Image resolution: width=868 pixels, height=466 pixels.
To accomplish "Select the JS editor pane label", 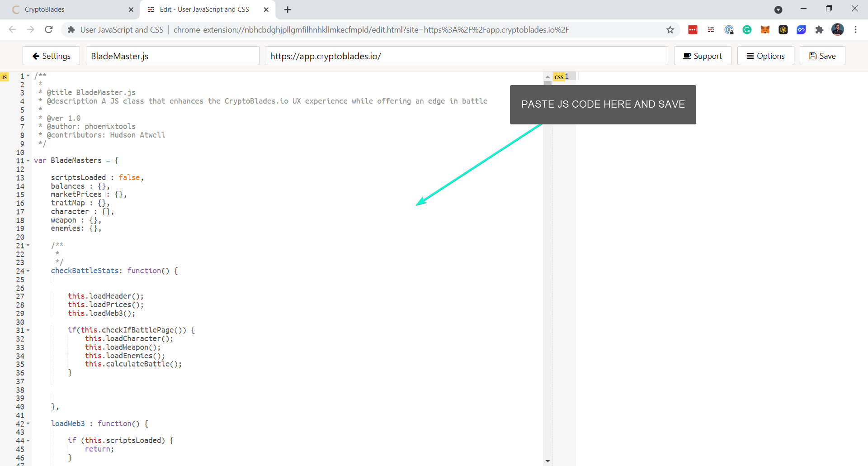I will coord(4,77).
